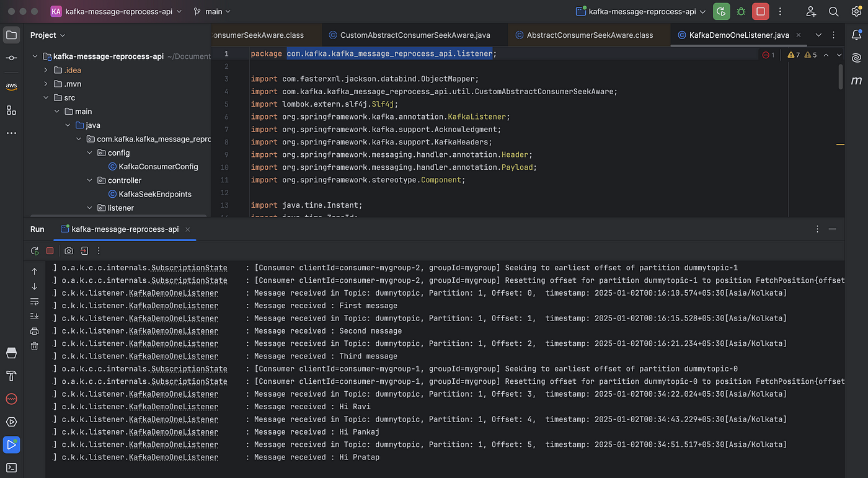The image size is (868, 478).
Task: Collapse the listener package
Action: pyautogui.click(x=90, y=208)
